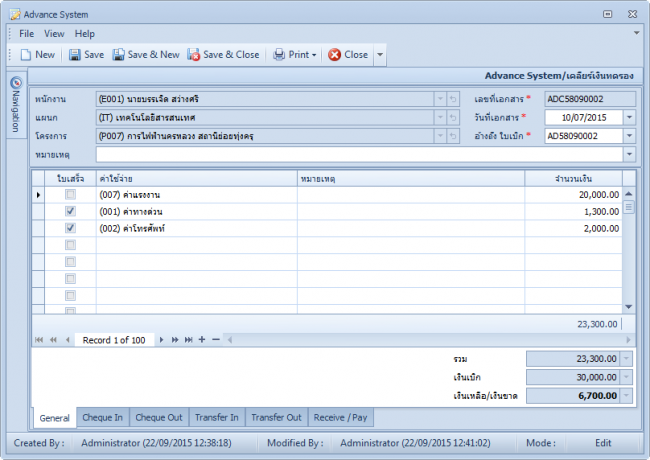The height and width of the screenshot is (460, 650).
Task: Select the 2,000.00 amount cell
Action: point(573,228)
